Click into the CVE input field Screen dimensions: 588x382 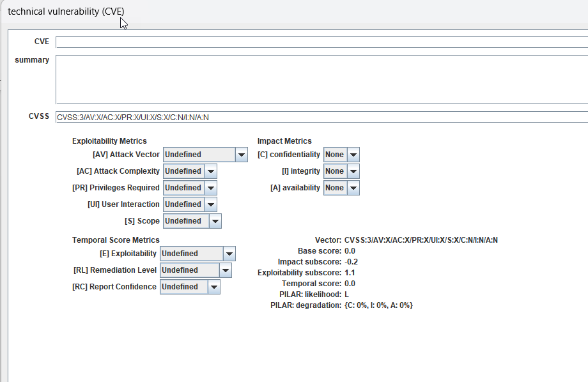point(320,42)
